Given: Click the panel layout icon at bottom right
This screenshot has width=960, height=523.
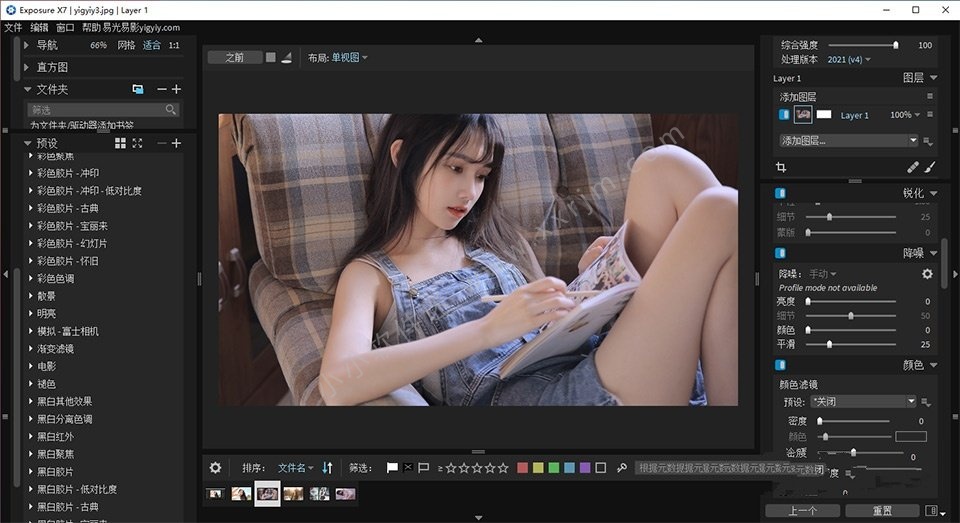Looking at the screenshot, I should click(931, 511).
